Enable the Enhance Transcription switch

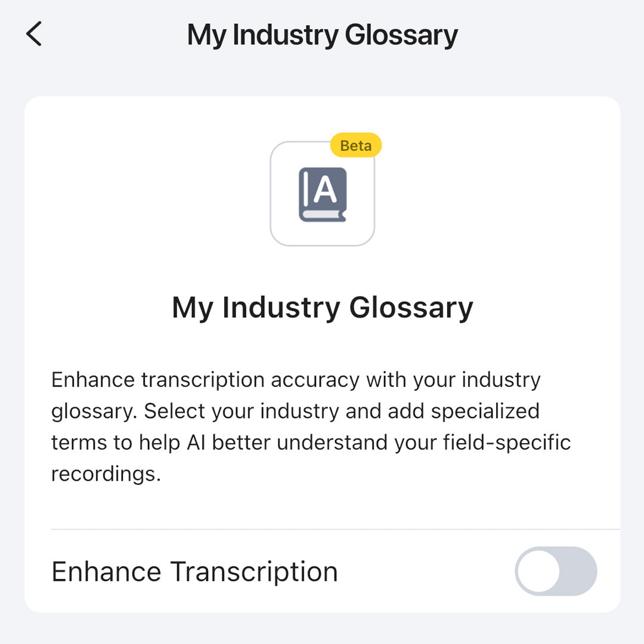(x=556, y=571)
